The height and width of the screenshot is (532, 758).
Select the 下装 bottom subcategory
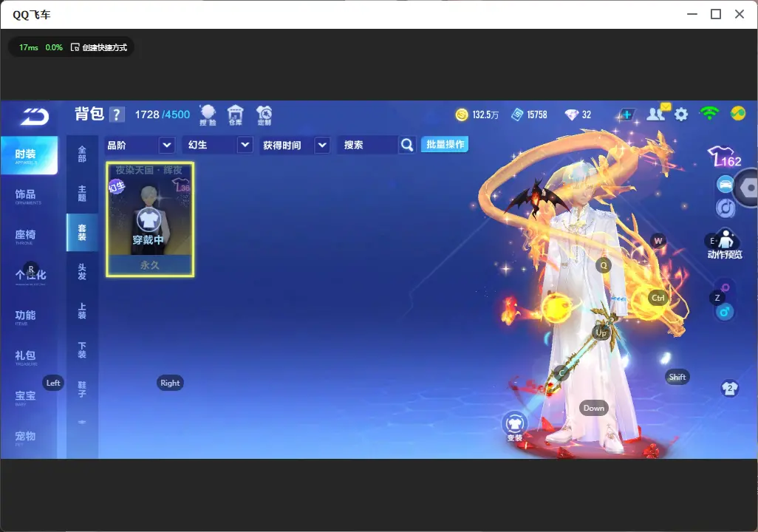coord(82,350)
